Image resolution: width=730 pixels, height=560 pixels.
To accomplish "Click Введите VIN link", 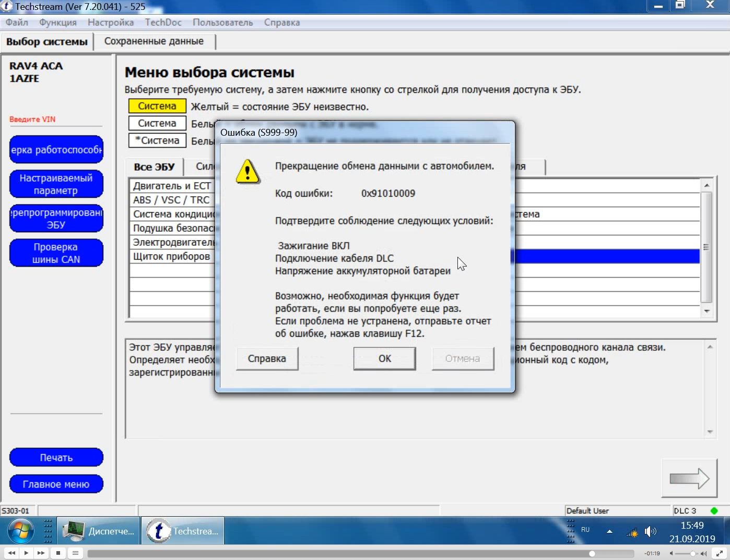I will (x=32, y=120).
